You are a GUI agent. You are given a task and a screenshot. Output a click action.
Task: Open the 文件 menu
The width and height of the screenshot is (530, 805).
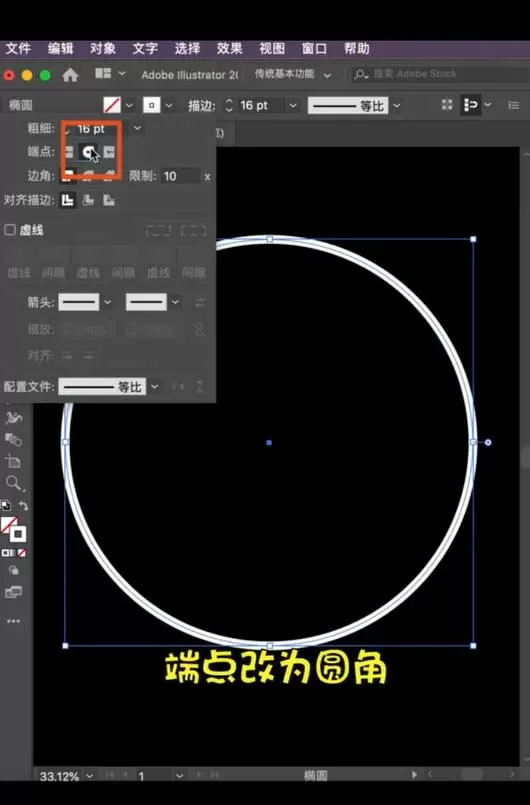tap(18, 49)
